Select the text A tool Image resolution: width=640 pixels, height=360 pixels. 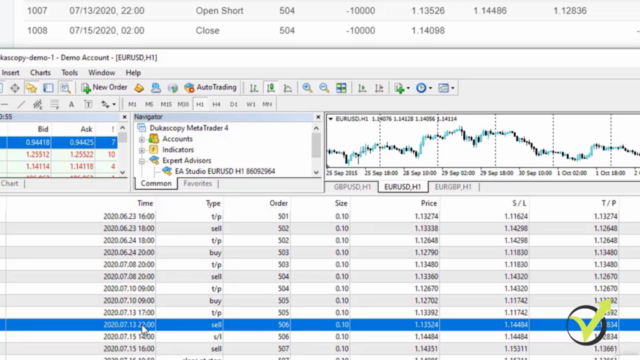pos(71,104)
